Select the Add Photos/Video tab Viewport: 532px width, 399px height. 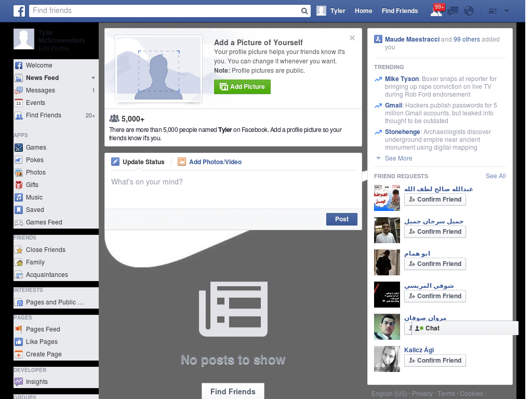(210, 162)
